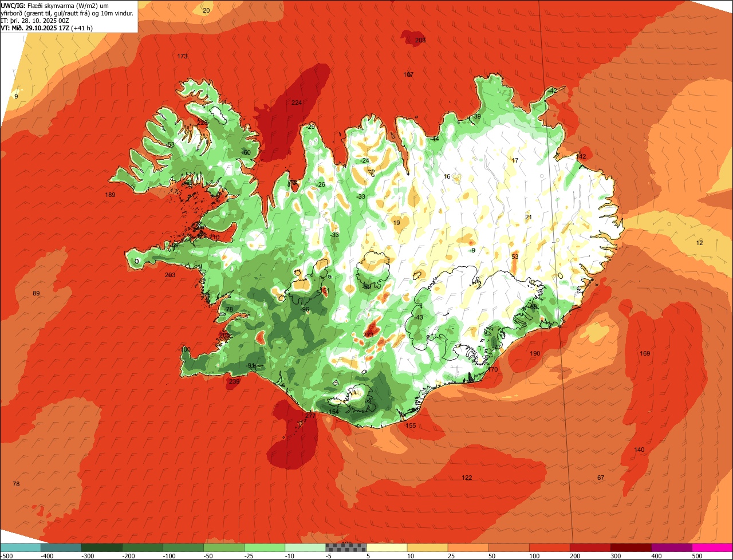
Task: Click the value "155" off the south coast
Action: click(x=411, y=425)
